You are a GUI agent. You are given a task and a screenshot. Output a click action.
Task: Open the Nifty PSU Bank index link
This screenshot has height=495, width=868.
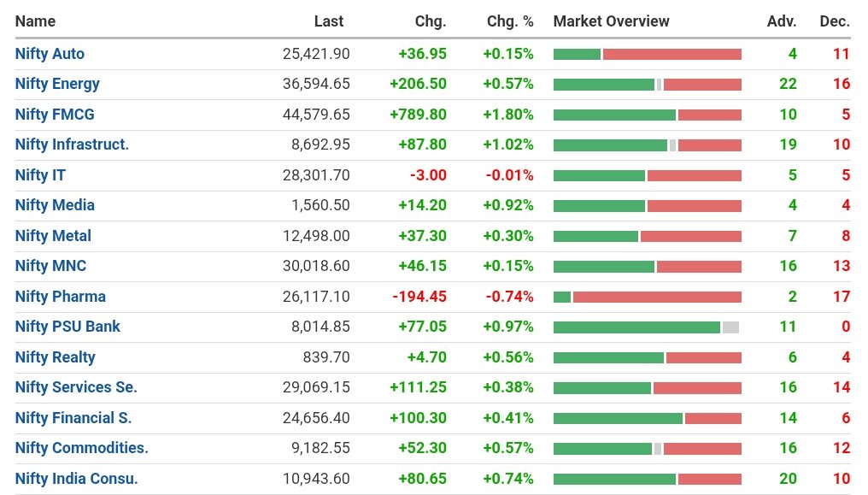67,327
